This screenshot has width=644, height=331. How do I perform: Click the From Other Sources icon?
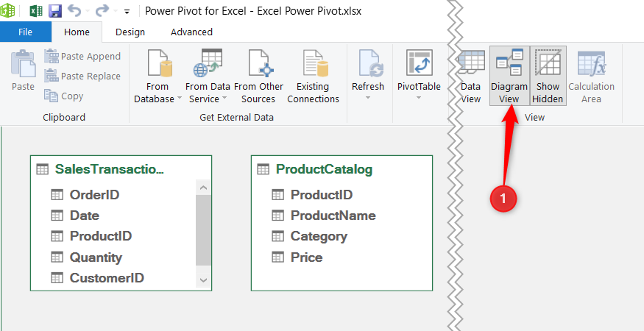pos(261,64)
